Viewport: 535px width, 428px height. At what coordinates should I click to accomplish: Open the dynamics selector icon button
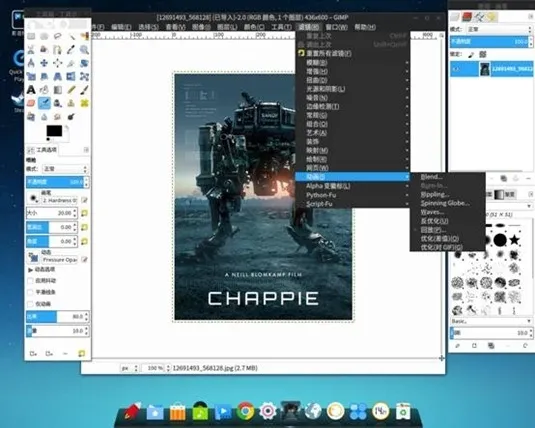coord(34,257)
